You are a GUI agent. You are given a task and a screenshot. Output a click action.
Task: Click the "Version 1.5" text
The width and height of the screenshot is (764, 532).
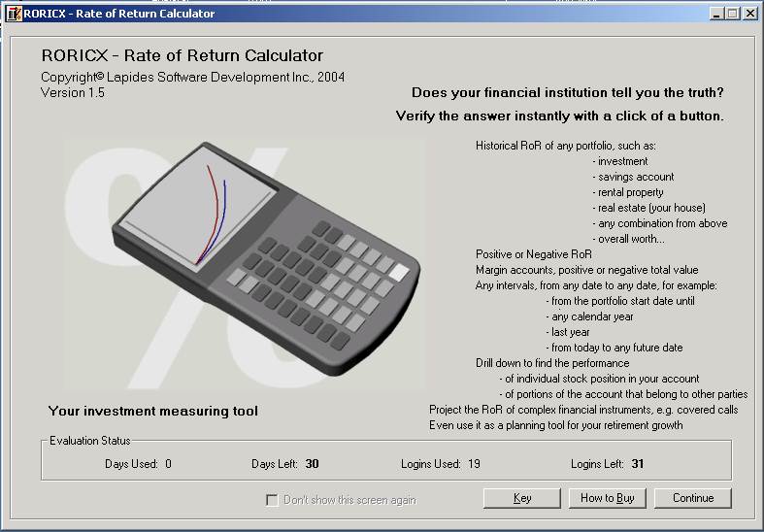click(73, 92)
